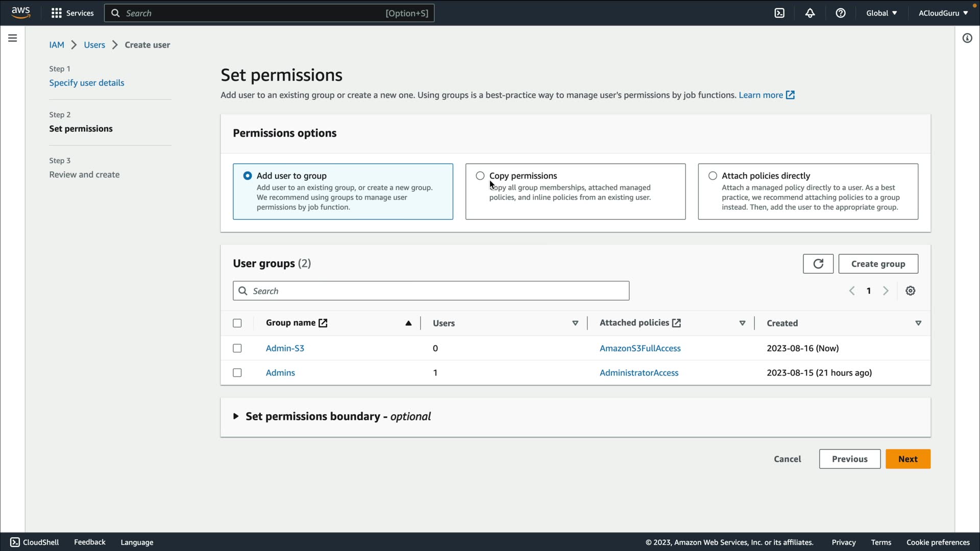Select Copy permissions radio option
Screen dimensions: 980x551
click(x=480, y=176)
